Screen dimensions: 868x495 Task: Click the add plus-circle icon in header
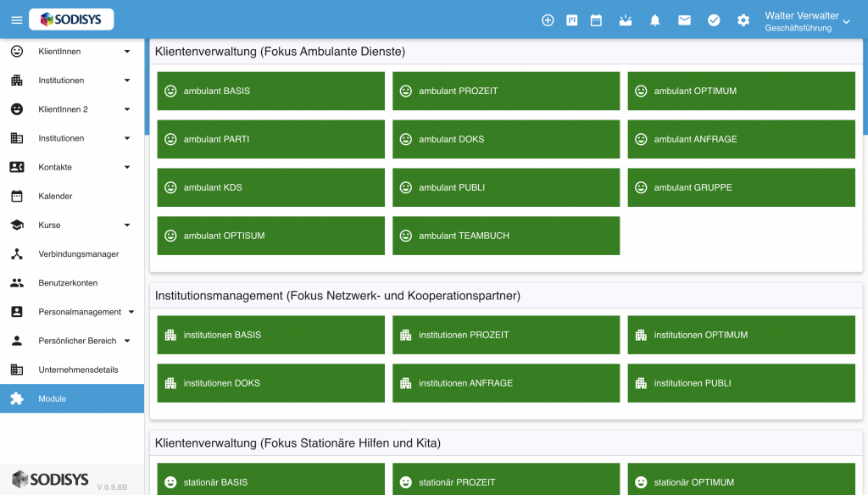pyautogui.click(x=548, y=20)
